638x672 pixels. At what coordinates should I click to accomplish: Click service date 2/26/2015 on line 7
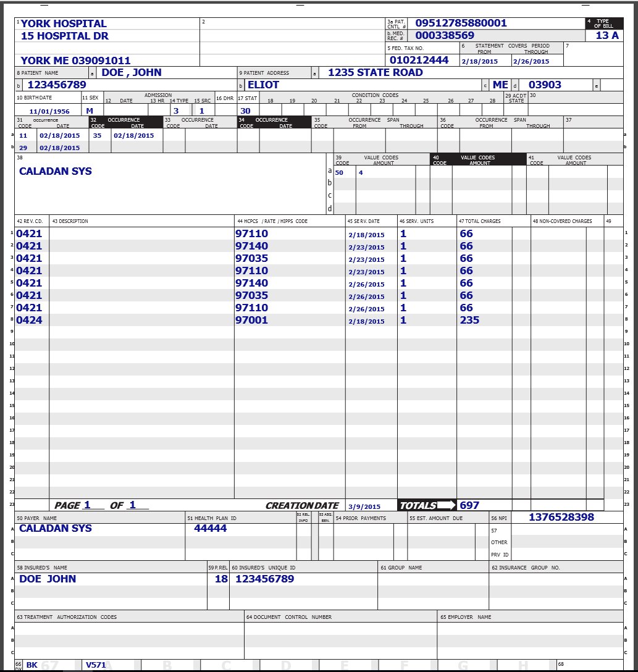pos(366,309)
